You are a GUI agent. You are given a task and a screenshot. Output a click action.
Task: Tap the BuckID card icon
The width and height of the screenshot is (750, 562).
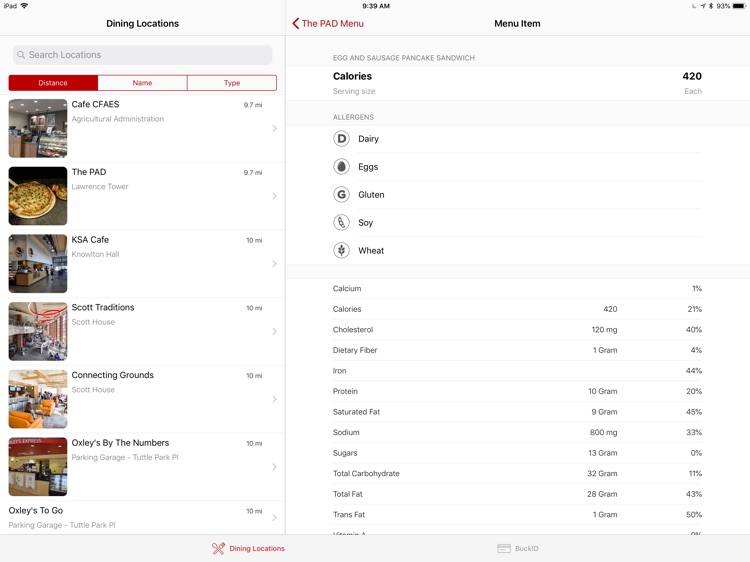tap(504, 548)
